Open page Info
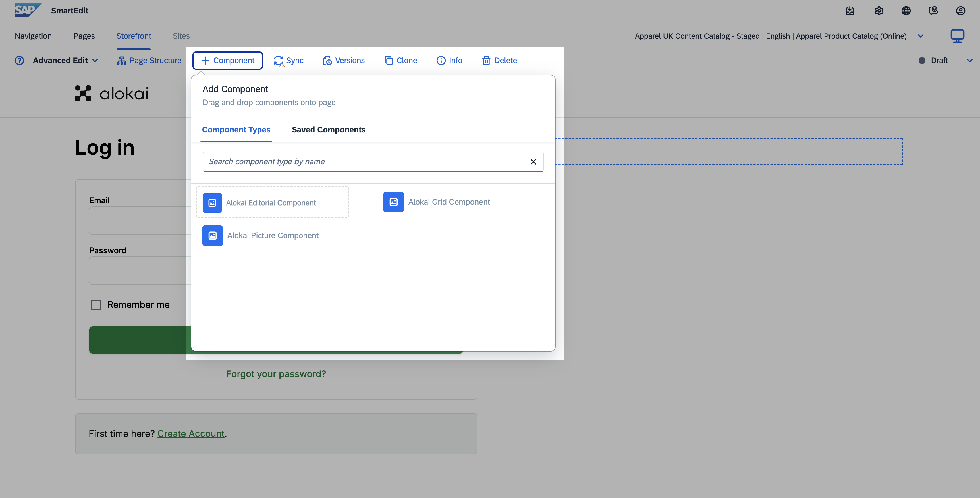This screenshot has height=498, width=980. pos(449,61)
